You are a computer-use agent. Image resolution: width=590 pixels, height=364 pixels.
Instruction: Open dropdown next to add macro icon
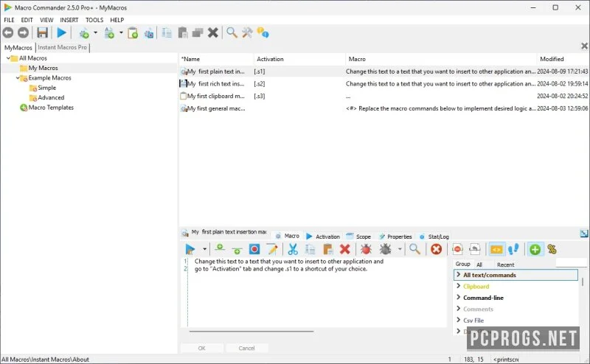(96, 32)
